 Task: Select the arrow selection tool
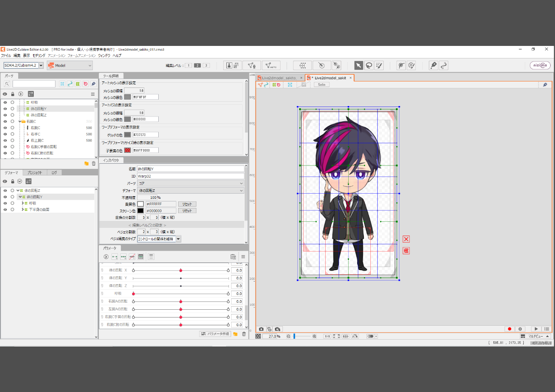[x=359, y=65]
